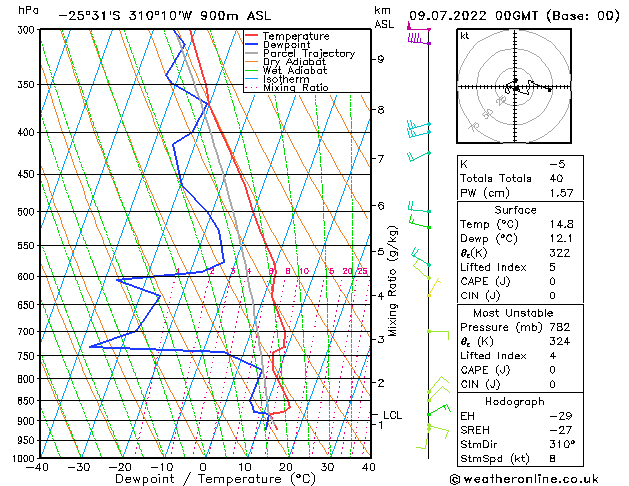Click the "hPa" pressure axis unit label
The image size is (629, 486).
pyautogui.click(x=28, y=10)
